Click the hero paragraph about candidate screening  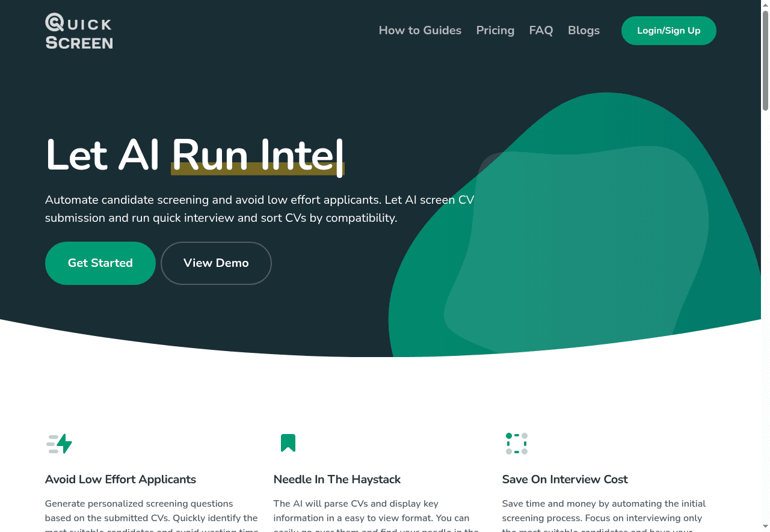259,209
